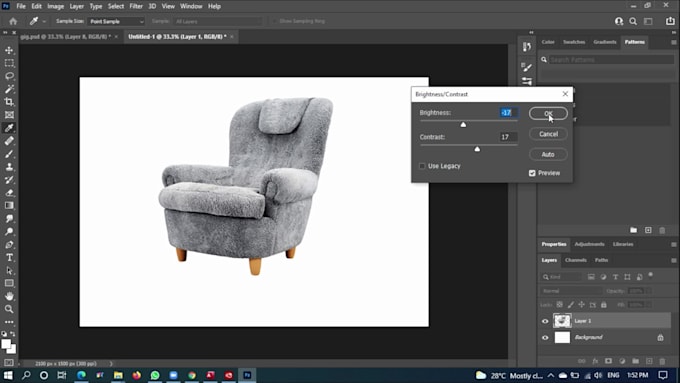Select the Lasso tool

pos(9,76)
